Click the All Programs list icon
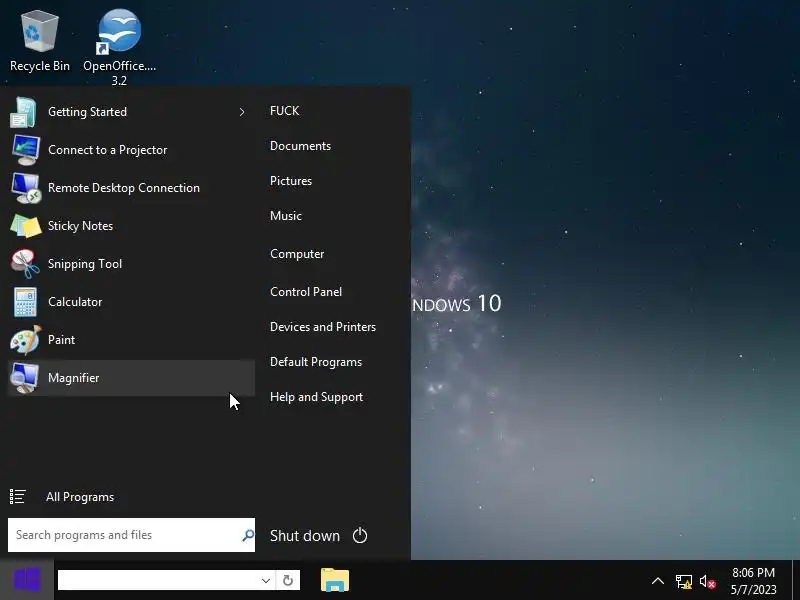Screen dimensions: 800x600 point(17,496)
